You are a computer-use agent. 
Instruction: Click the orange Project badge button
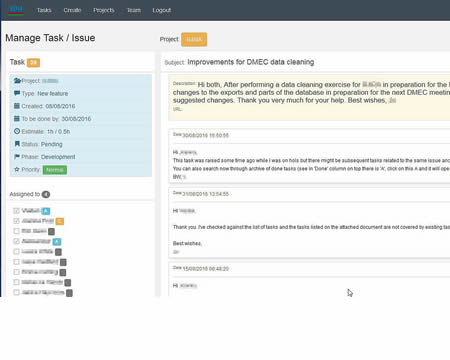pos(194,39)
